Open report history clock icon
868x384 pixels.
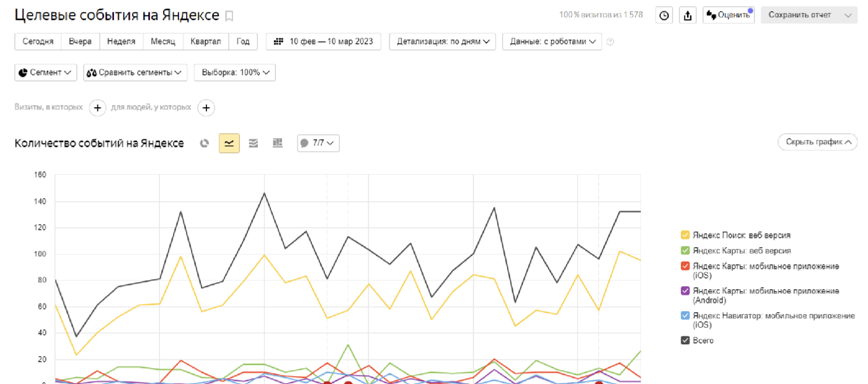(665, 15)
